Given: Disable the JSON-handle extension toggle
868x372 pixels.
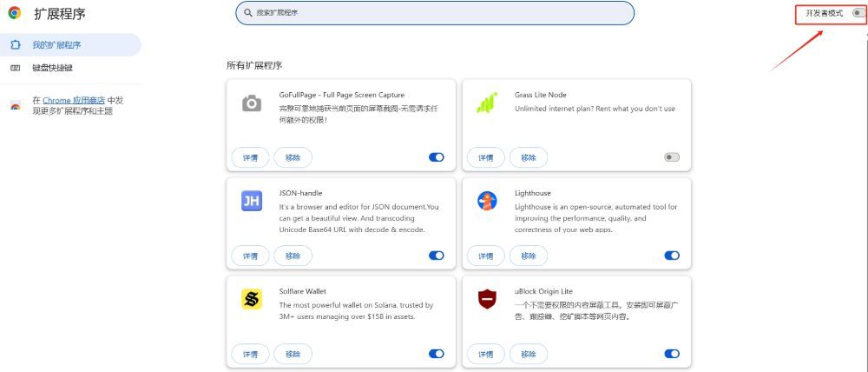Looking at the screenshot, I should click(x=437, y=256).
